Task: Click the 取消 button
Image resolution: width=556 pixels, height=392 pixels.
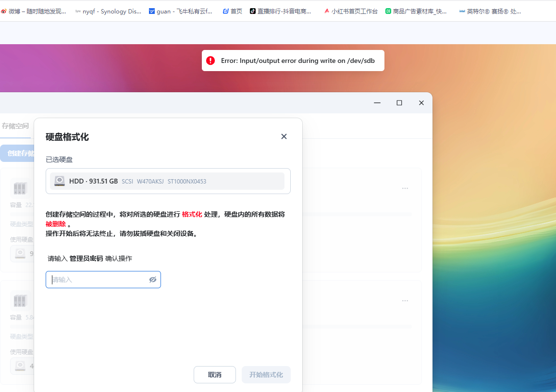Action: tap(214, 375)
